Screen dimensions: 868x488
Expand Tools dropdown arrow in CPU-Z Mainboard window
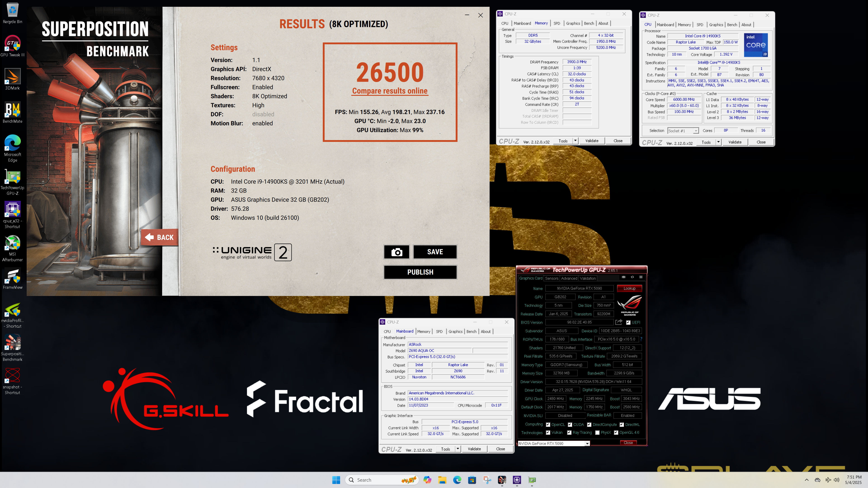point(458,449)
